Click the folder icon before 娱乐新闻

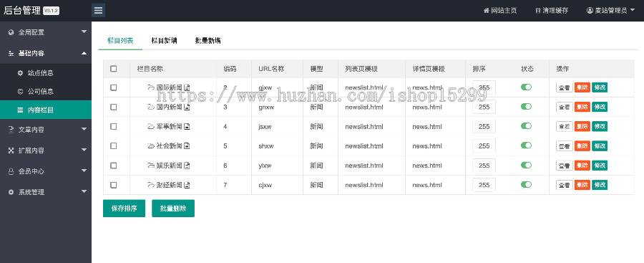151,166
